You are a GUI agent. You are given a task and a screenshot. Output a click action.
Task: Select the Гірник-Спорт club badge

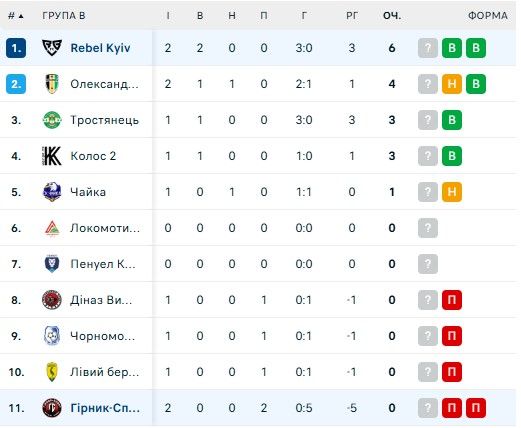point(52,408)
